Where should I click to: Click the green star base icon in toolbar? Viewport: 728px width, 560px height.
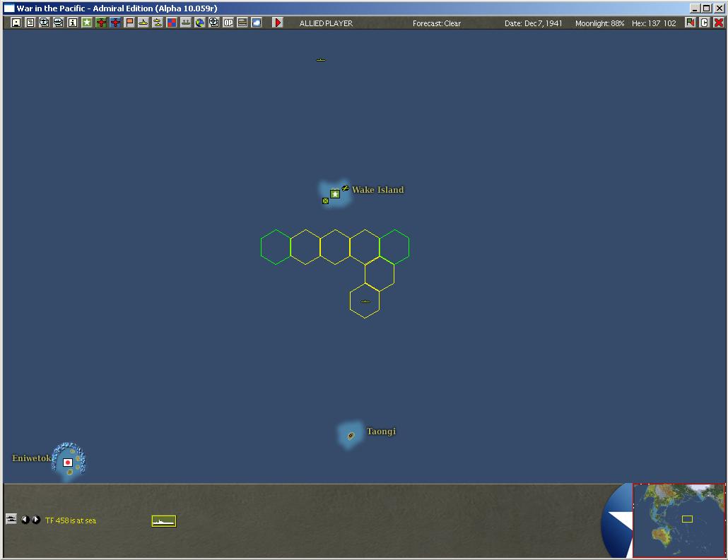(87, 23)
